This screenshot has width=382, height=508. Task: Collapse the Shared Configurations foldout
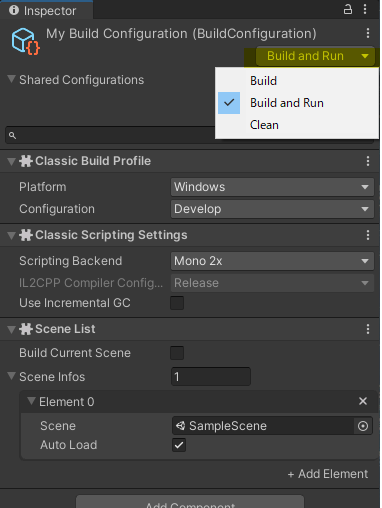[x=11, y=79]
